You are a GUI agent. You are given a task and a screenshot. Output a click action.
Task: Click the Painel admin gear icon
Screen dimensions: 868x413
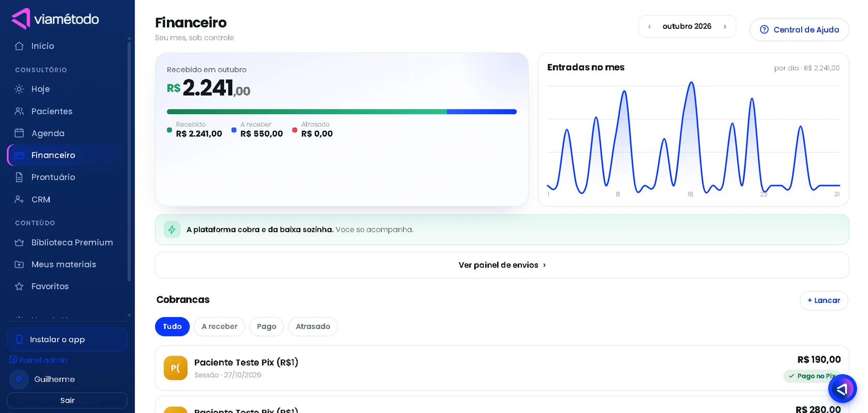pos(13,360)
